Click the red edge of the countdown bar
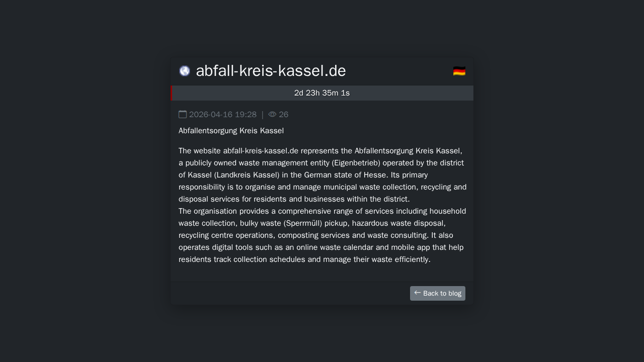The height and width of the screenshot is (362, 644). click(x=172, y=93)
